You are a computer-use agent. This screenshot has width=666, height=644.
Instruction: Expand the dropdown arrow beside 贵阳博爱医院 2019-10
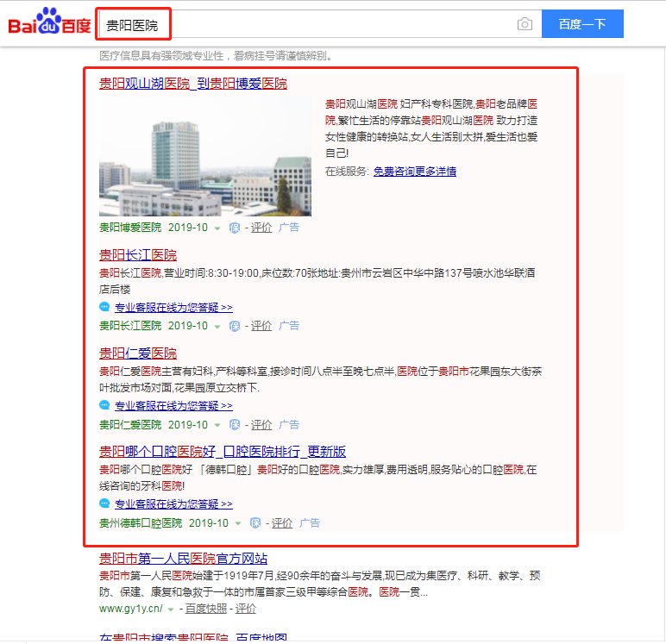pyautogui.click(x=217, y=228)
